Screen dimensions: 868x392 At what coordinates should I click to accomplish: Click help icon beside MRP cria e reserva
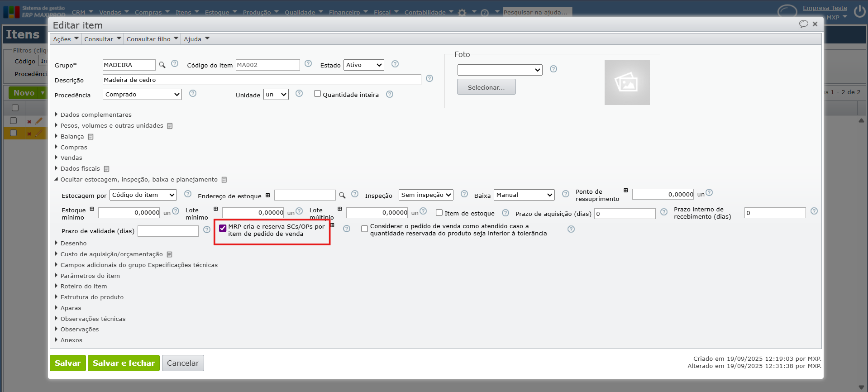347,229
